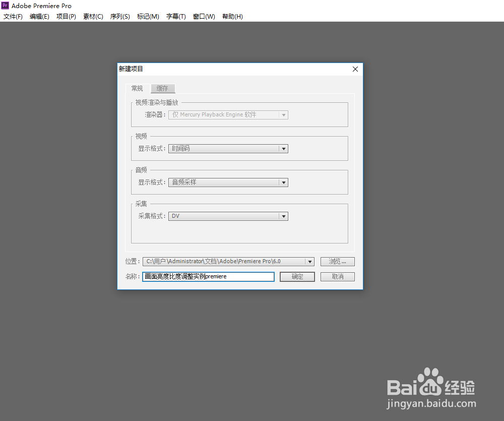504x421 pixels.
Task: Open the 编辑(E) menu
Action: pyautogui.click(x=39, y=17)
